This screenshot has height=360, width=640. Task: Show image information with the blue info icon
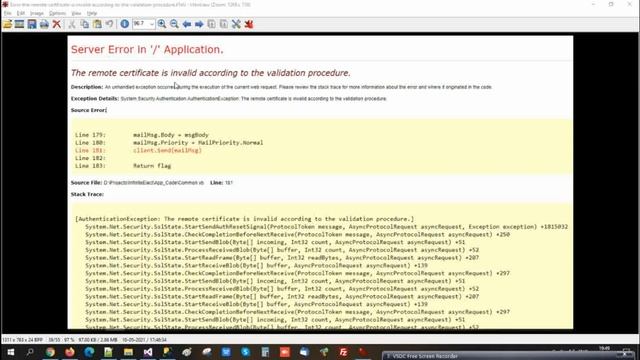(x=124, y=24)
